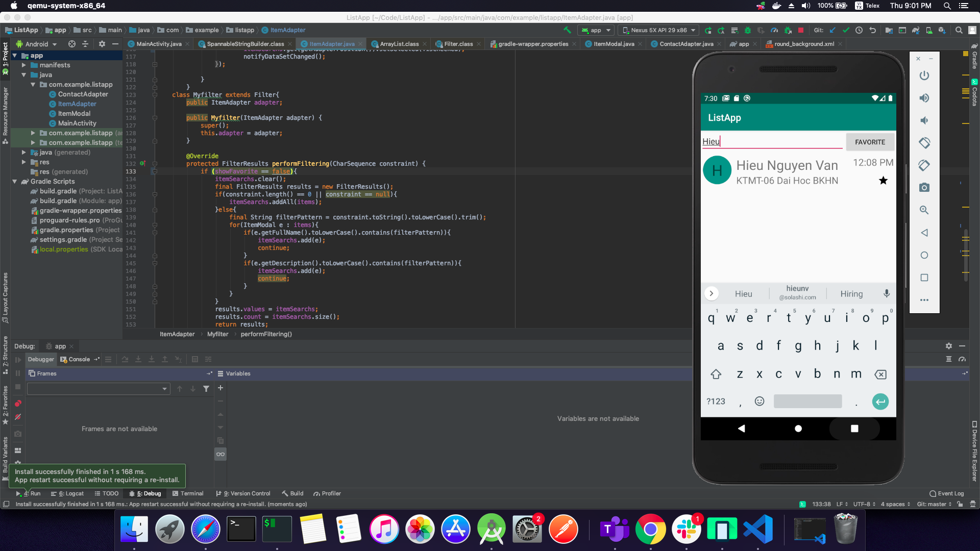Commit changes via the Git checkmark icon
Image resolution: width=980 pixels, height=551 pixels.
(846, 30)
